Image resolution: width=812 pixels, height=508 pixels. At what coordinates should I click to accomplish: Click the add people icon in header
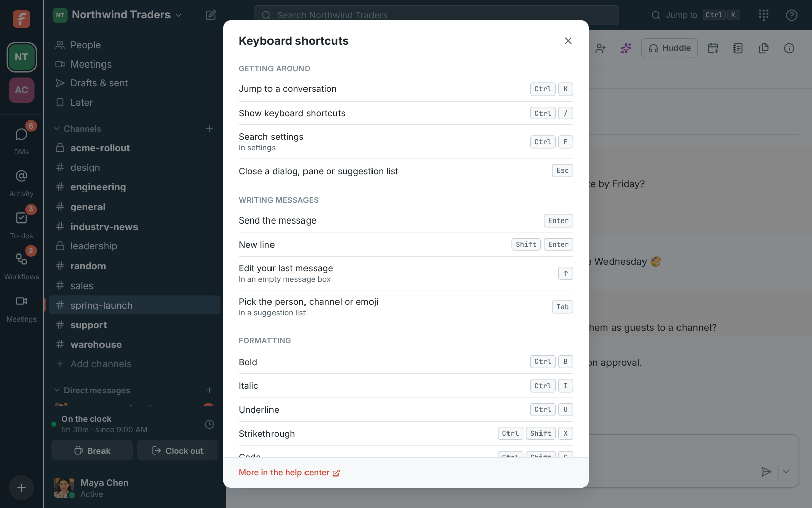(601, 48)
